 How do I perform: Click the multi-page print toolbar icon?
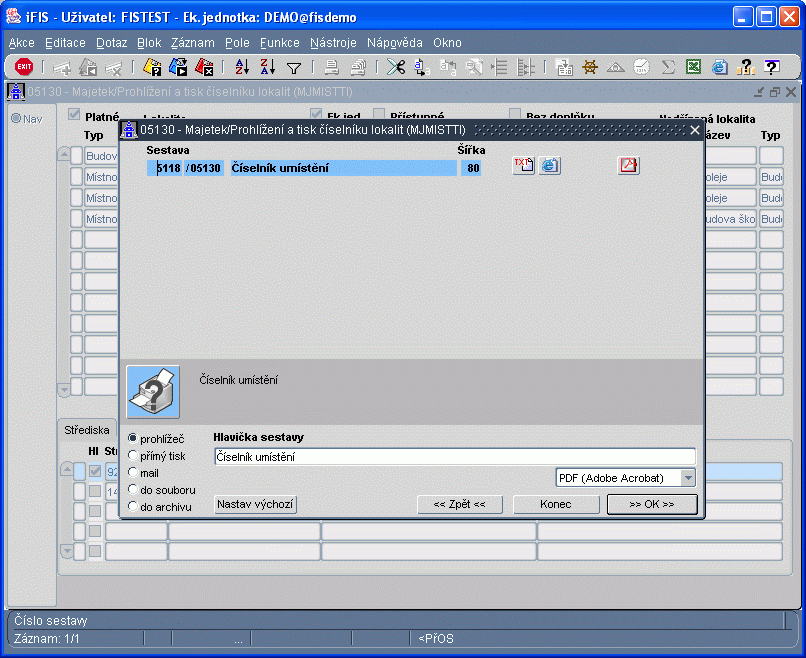358,67
